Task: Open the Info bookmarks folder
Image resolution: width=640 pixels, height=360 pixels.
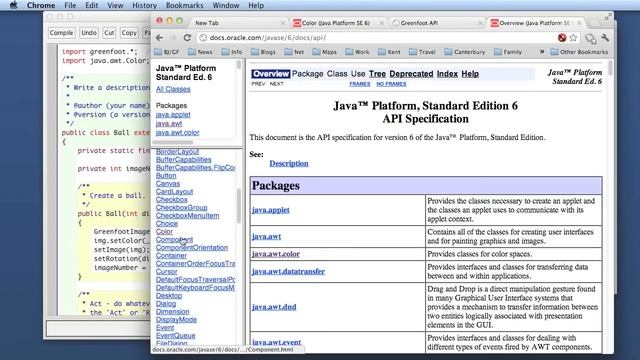Action: [231, 52]
